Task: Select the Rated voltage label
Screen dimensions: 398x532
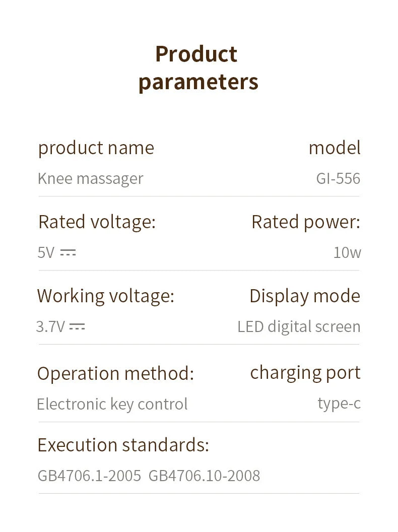Action: [97, 222]
